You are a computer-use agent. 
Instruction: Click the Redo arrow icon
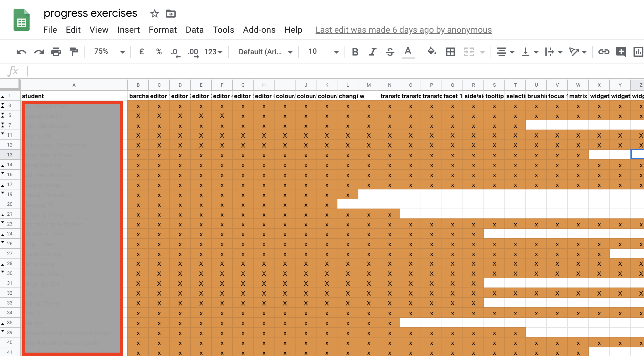pos(39,52)
